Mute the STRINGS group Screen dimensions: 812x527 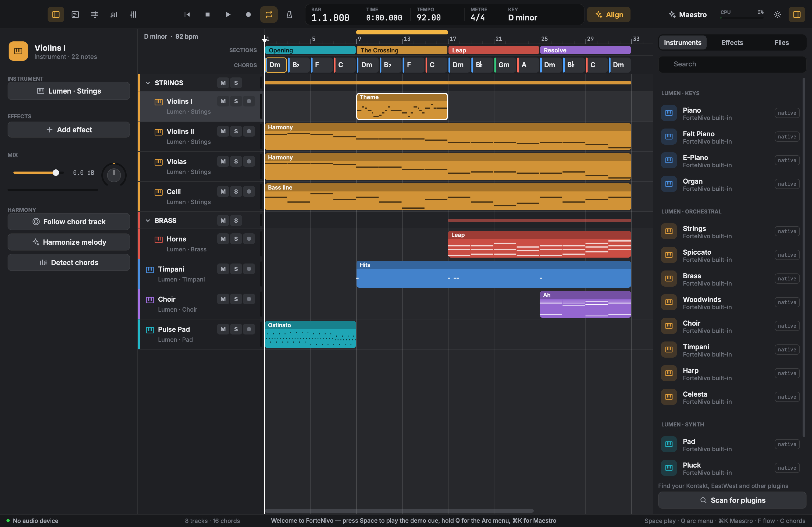click(x=223, y=83)
